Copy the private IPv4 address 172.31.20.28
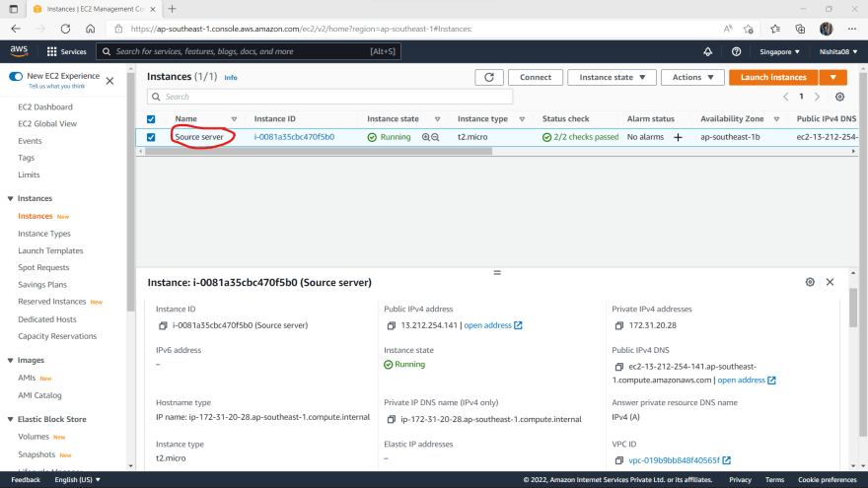 (x=618, y=326)
